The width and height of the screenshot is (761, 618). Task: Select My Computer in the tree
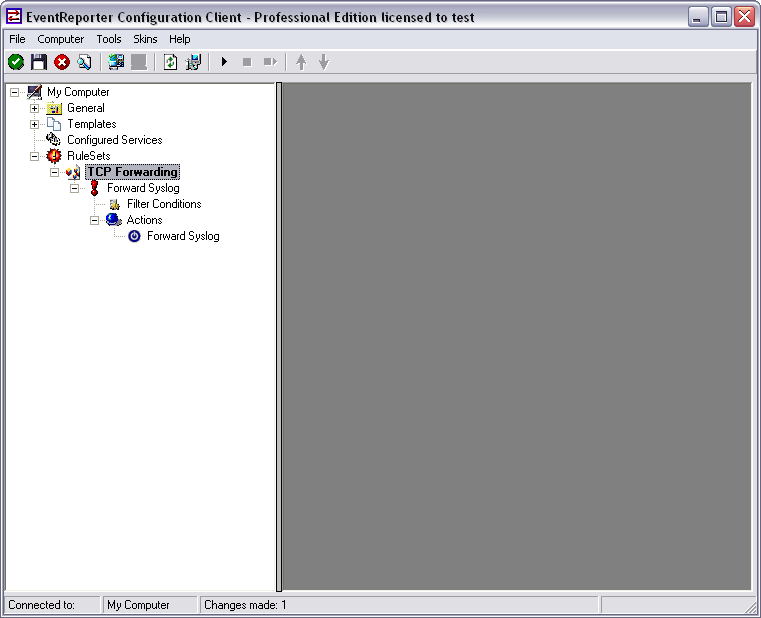click(x=78, y=92)
